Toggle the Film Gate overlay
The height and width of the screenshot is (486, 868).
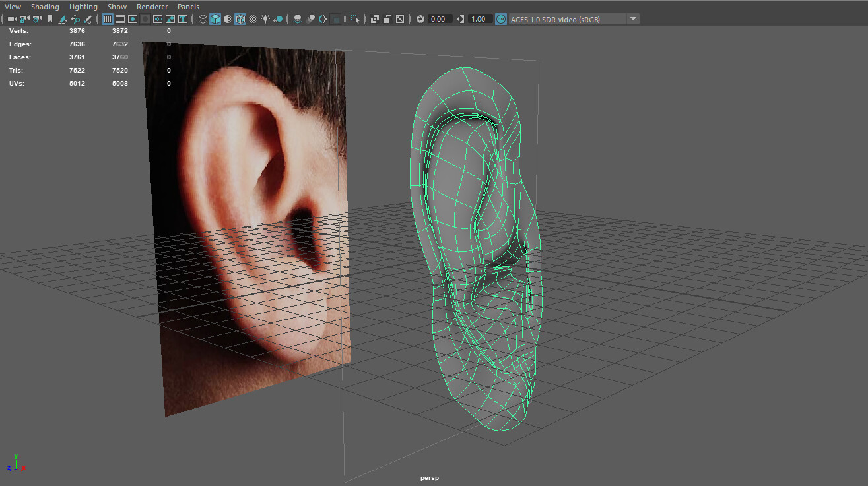(x=120, y=19)
